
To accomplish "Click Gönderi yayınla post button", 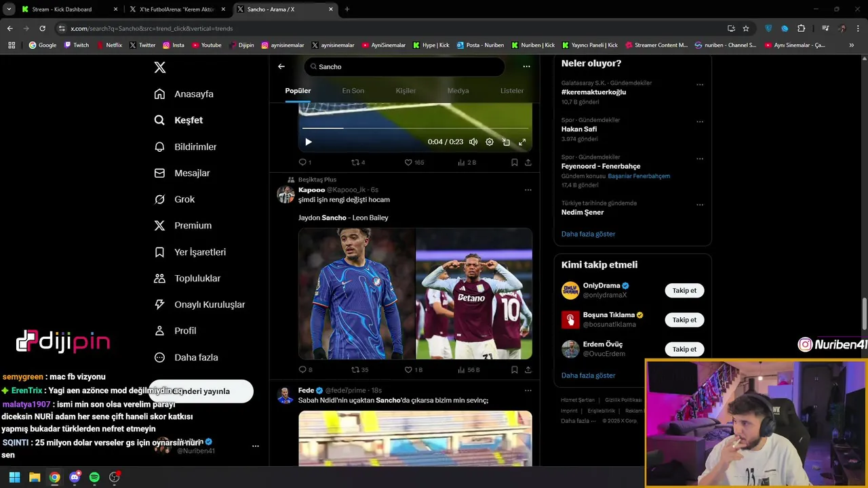I will tap(201, 391).
